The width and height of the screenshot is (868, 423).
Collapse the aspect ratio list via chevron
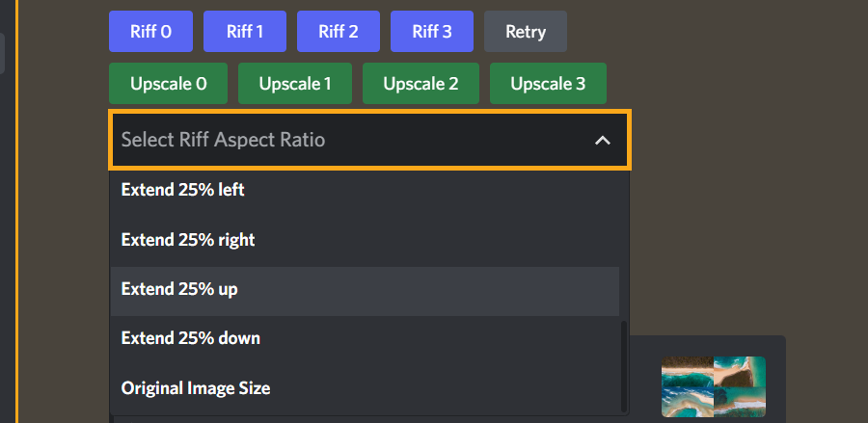coord(602,141)
